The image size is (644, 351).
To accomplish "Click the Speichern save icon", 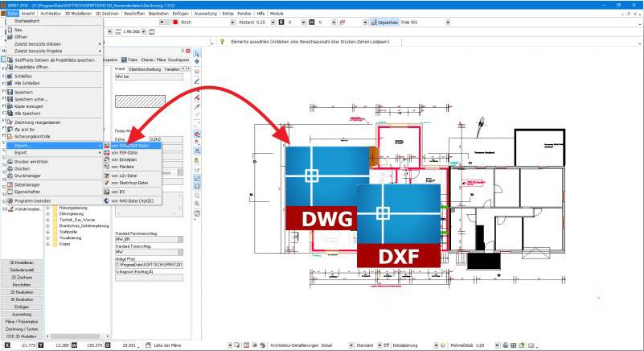I will 10,92.
